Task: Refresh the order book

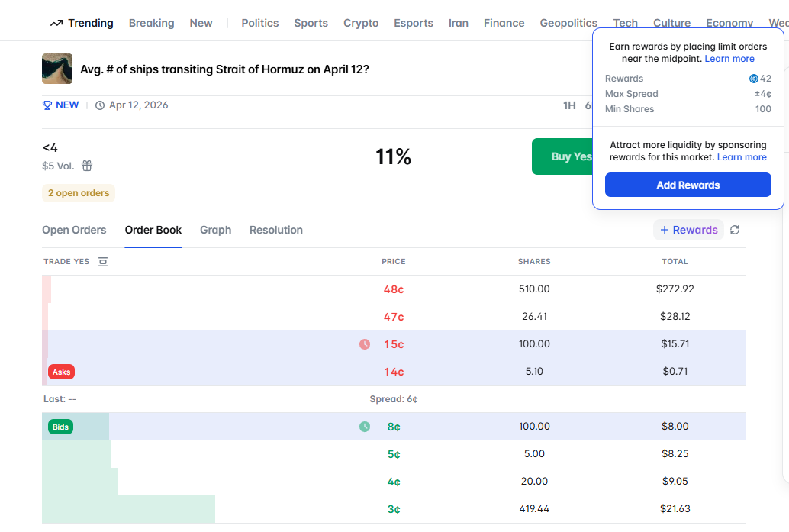Action: (735, 230)
